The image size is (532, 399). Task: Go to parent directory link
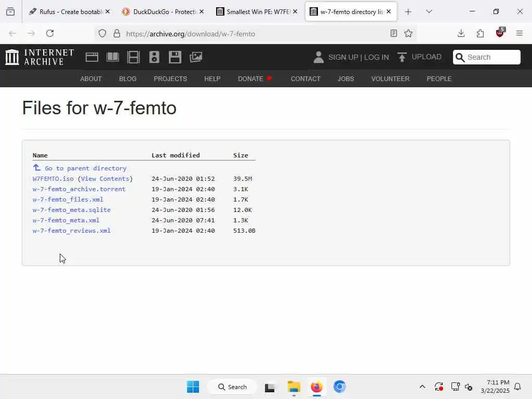tap(86, 168)
